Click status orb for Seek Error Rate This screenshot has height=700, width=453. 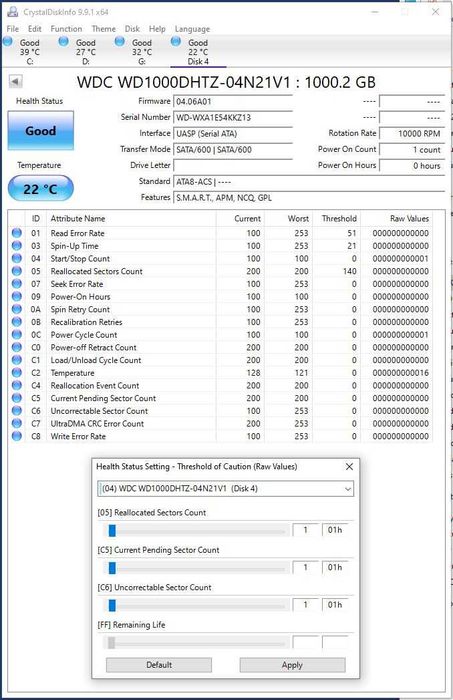pyautogui.click(x=17, y=283)
